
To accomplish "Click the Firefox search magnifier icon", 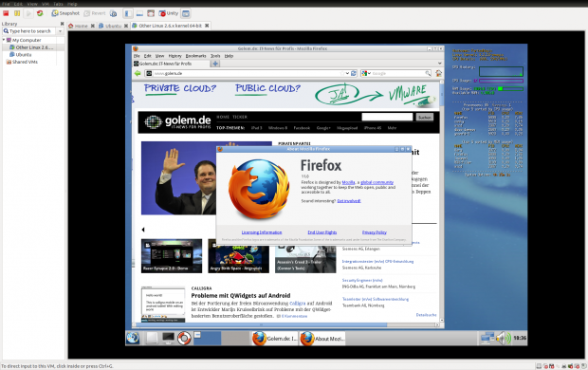I will pyautogui.click(x=428, y=74).
